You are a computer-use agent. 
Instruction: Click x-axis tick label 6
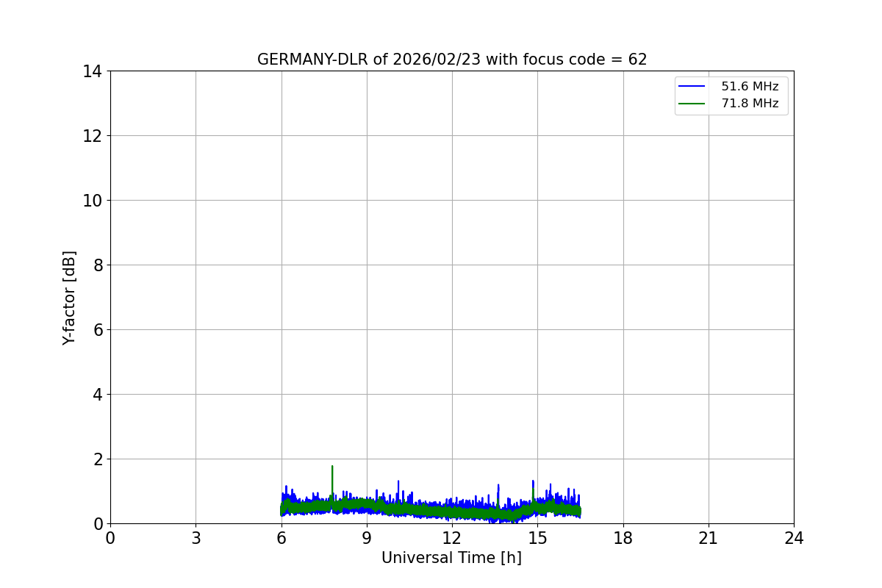(282, 538)
